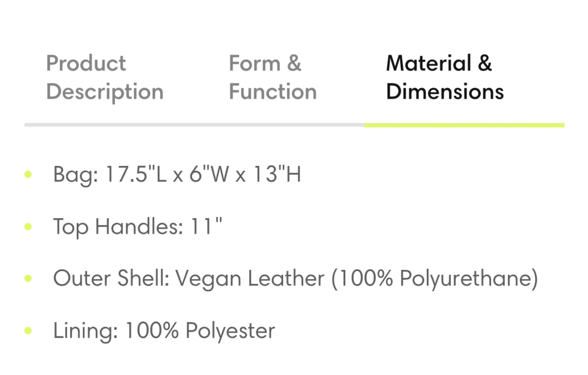The width and height of the screenshot is (588, 375).
Task: Click the "Outer Shell:" label
Action: 112,278
